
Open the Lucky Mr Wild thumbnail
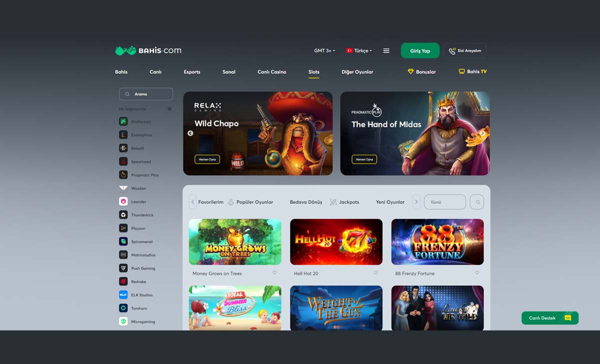[437, 308]
